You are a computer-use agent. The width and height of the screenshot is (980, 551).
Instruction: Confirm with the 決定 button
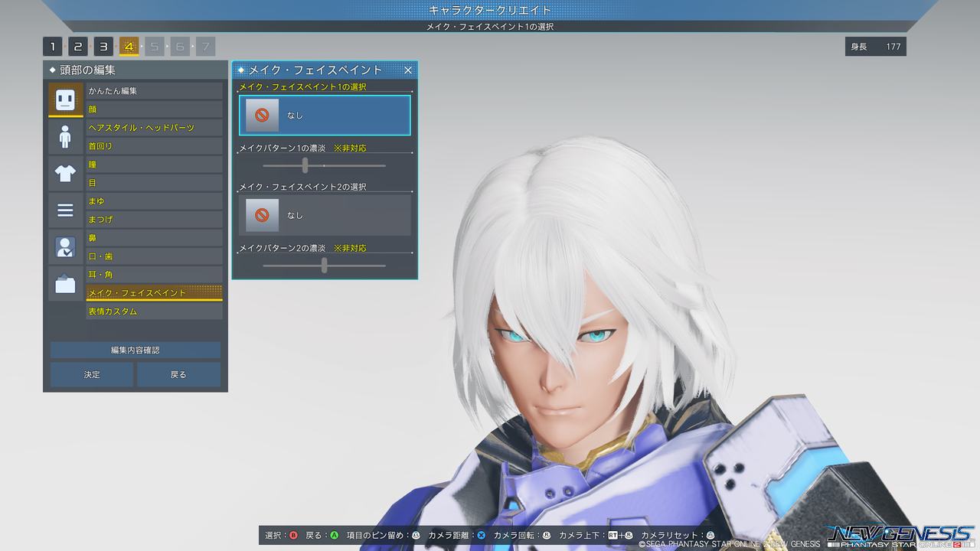click(92, 374)
